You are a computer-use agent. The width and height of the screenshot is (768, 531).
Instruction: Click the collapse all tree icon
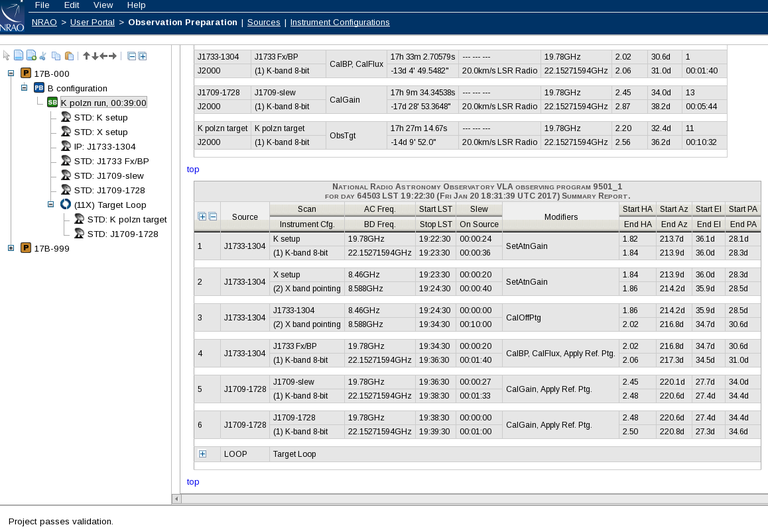coord(131,56)
